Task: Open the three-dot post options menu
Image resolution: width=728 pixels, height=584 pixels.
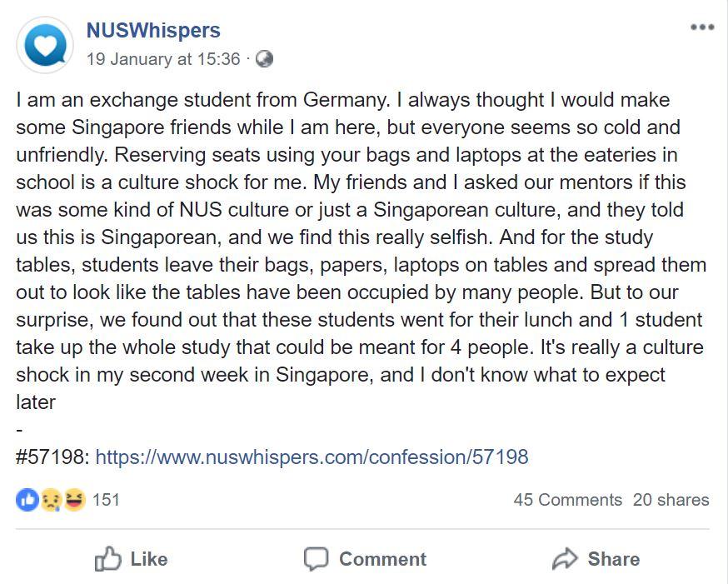Action: [702, 27]
